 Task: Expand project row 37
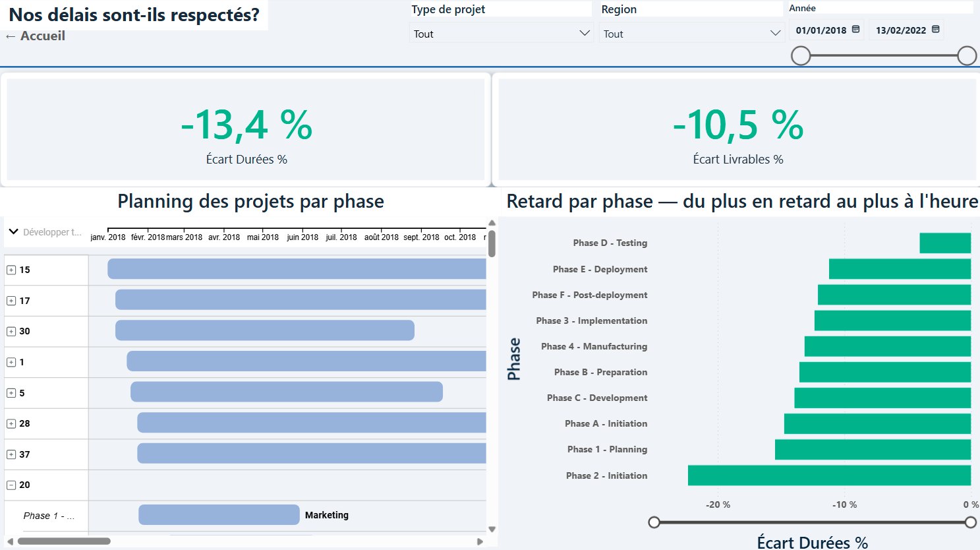point(11,454)
